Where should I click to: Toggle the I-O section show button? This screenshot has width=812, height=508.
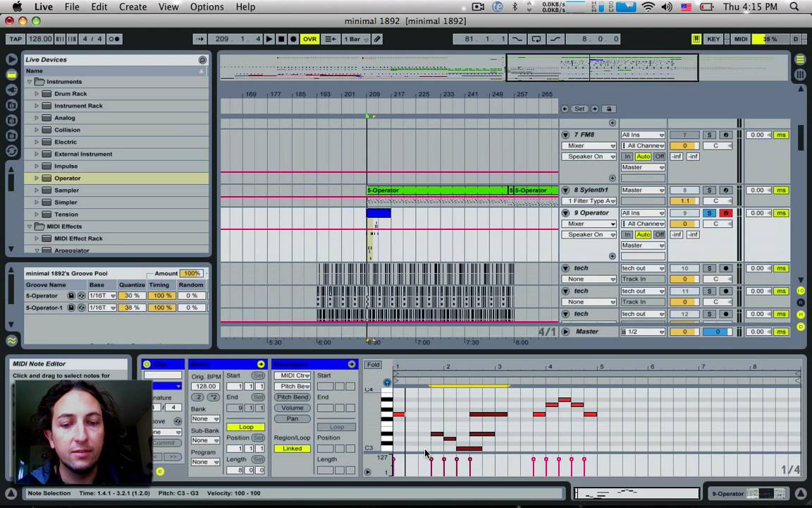[x=801, y=291]
